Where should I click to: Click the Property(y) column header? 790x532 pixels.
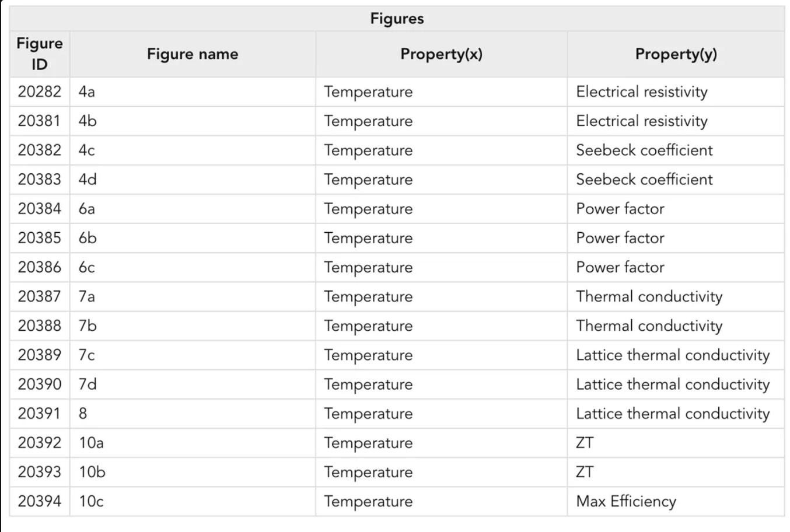click(x=676, y=54)
